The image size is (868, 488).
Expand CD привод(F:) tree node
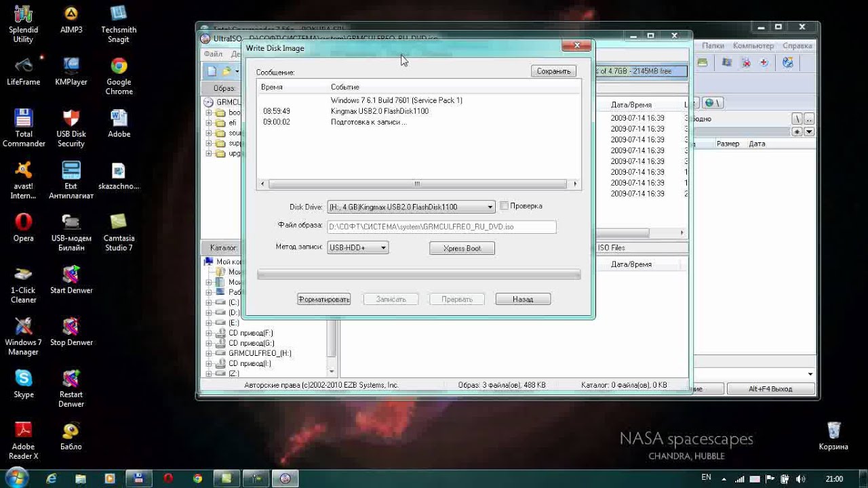[209, 333]
